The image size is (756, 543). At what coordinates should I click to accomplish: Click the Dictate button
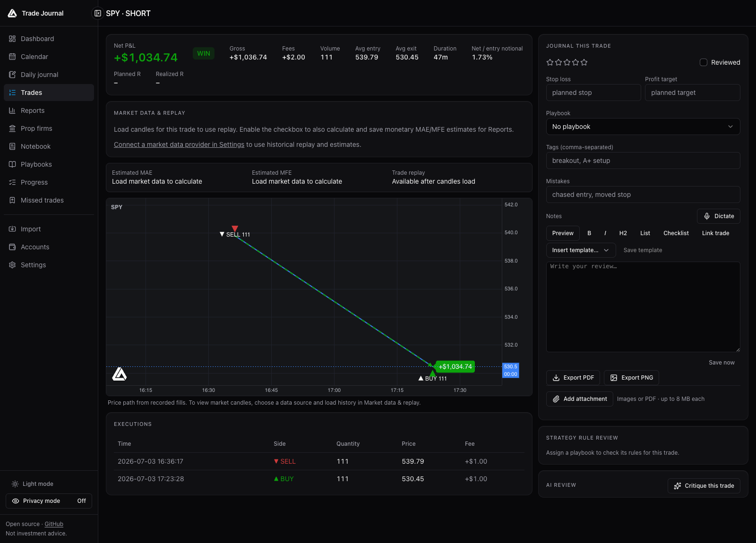coord(719,216)
